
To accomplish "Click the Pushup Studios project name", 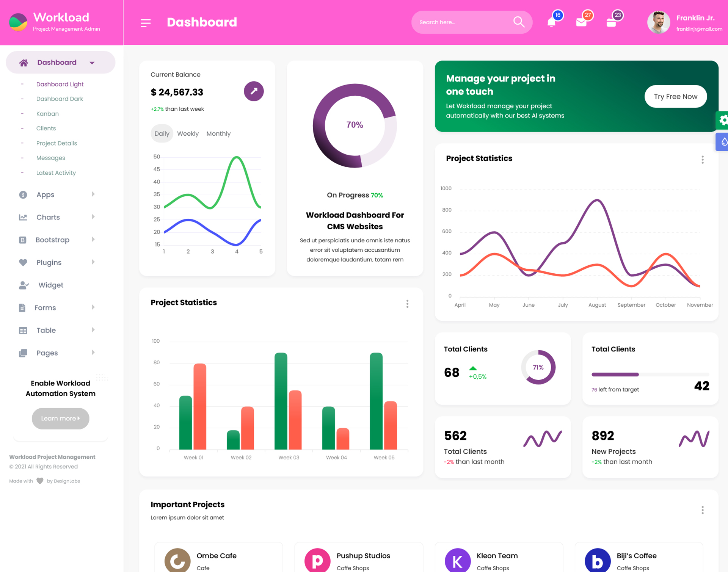I will (363, 556).
